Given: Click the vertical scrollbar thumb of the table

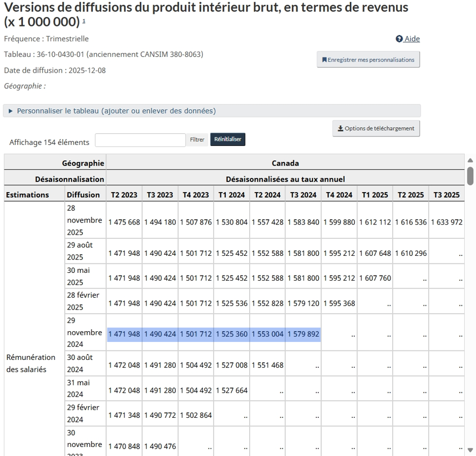Looking at the screenshot, I should click(x=470, y=176).
